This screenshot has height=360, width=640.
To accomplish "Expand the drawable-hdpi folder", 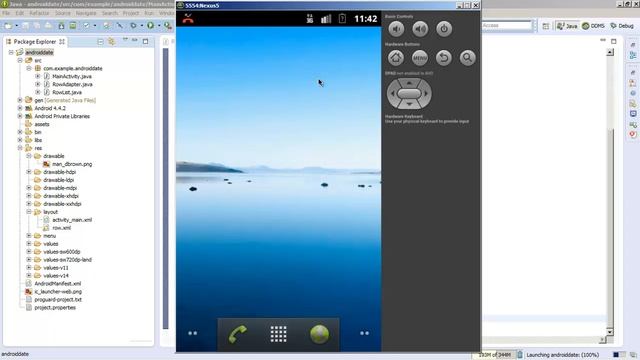I will point(29,172).
